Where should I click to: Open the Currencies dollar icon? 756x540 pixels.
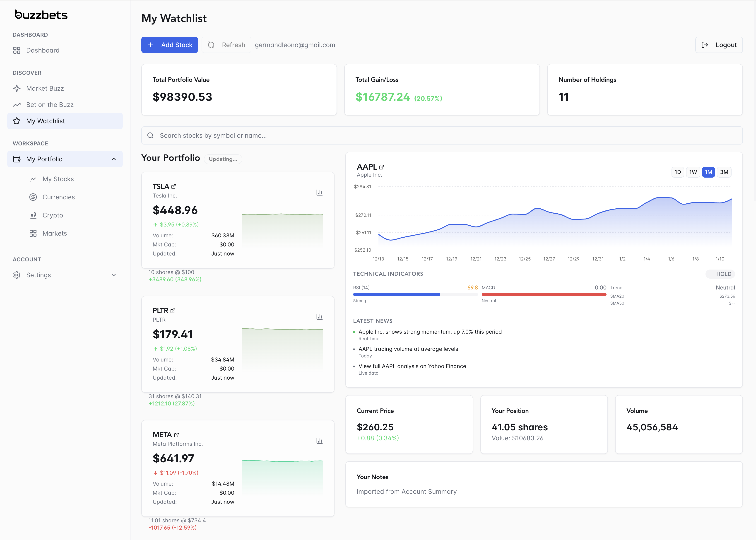33,197
